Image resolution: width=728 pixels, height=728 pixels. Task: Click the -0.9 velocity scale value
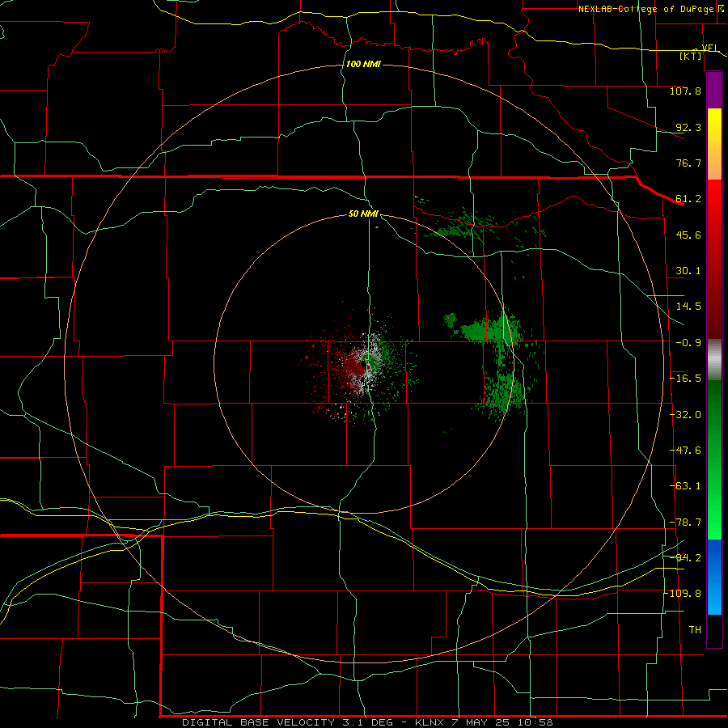click(688, 343)
